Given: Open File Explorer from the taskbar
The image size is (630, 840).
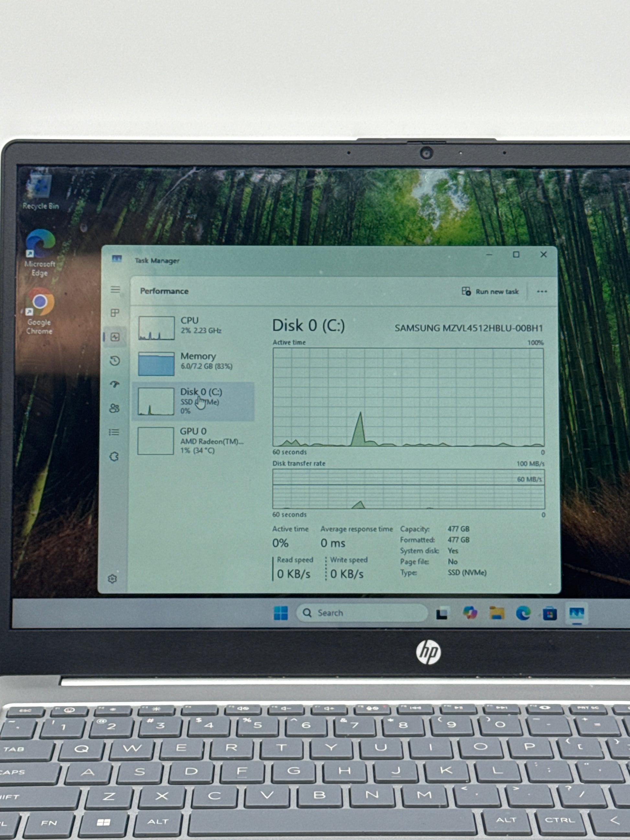Looking at the screenshot, I should click(497, 613).
